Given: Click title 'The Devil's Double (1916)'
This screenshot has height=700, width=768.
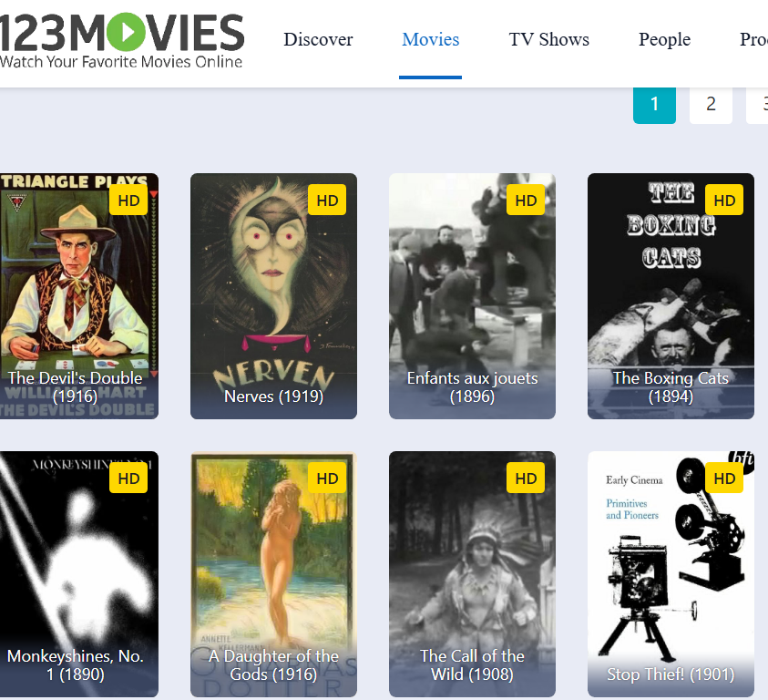Looking at the screenshot, I should [x=75, y=386].
